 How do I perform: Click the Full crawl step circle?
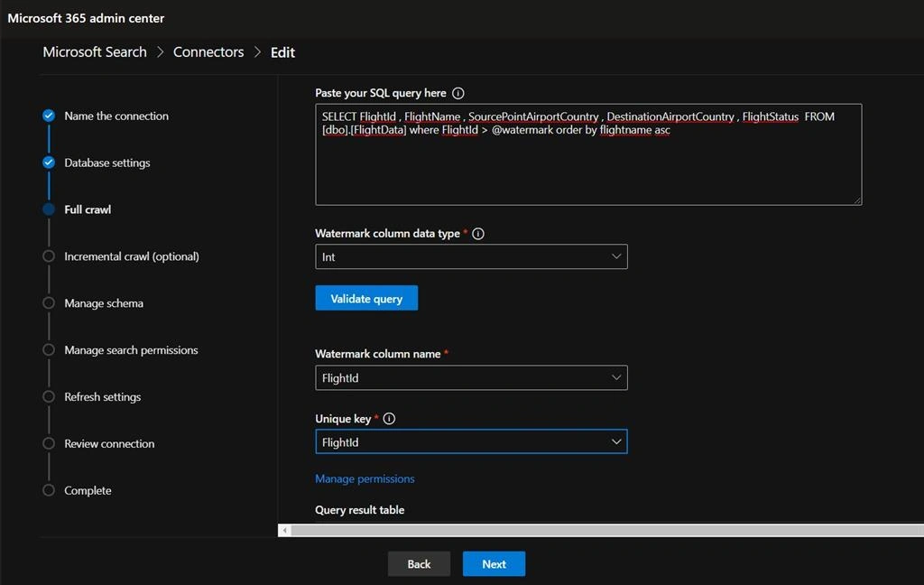point(49,209)
